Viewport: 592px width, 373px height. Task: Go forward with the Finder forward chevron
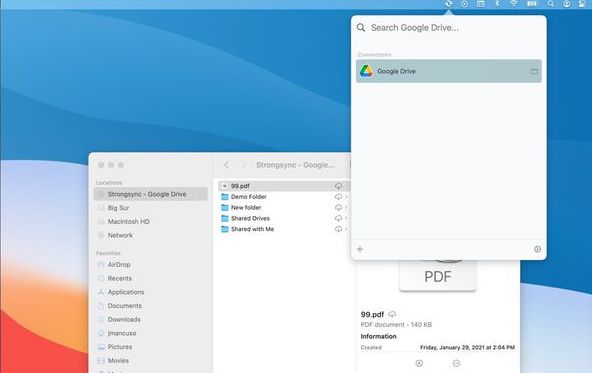244,165
